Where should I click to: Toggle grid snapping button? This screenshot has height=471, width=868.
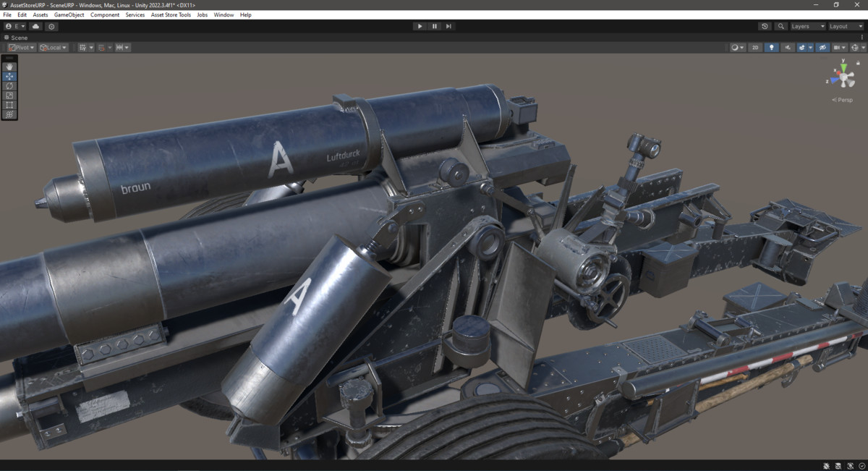101,48
